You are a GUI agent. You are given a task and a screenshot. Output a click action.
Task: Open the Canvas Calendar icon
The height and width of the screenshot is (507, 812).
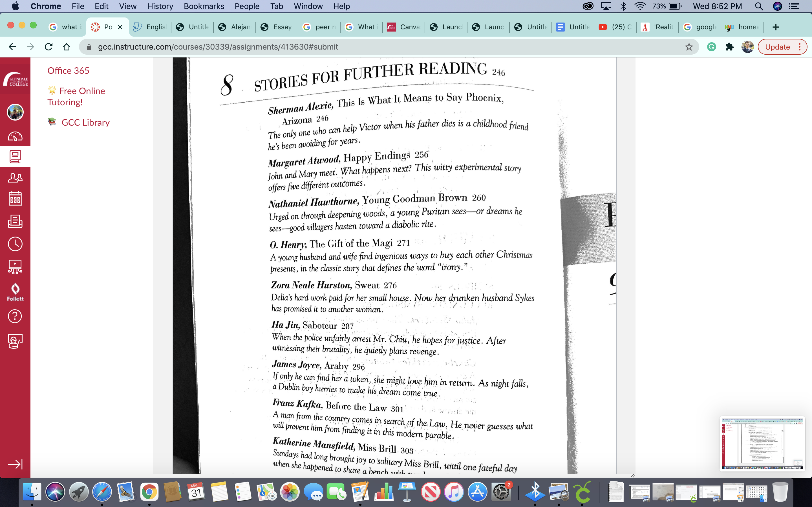15,199
